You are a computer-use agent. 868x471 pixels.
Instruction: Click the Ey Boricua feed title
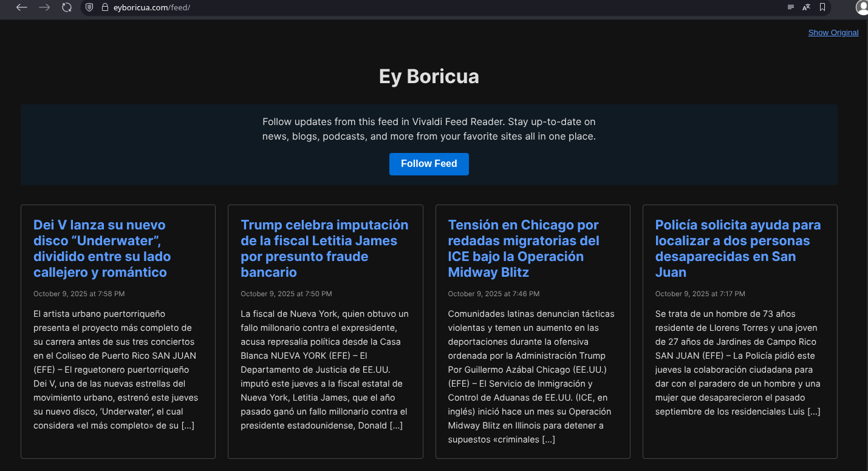[x=429, y=76]
